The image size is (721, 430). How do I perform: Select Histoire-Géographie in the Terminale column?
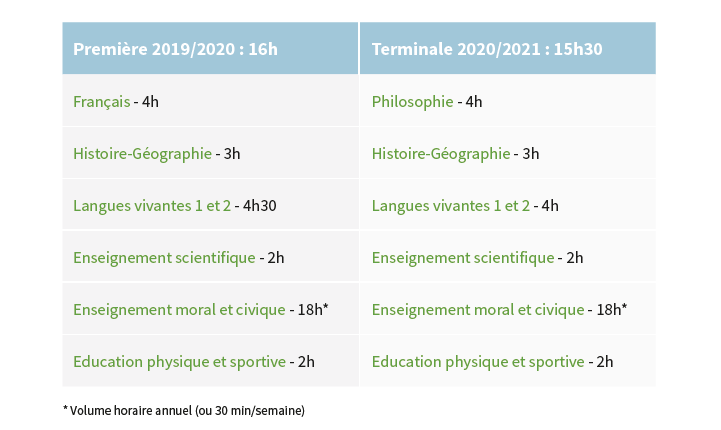(x=441, y=154)
